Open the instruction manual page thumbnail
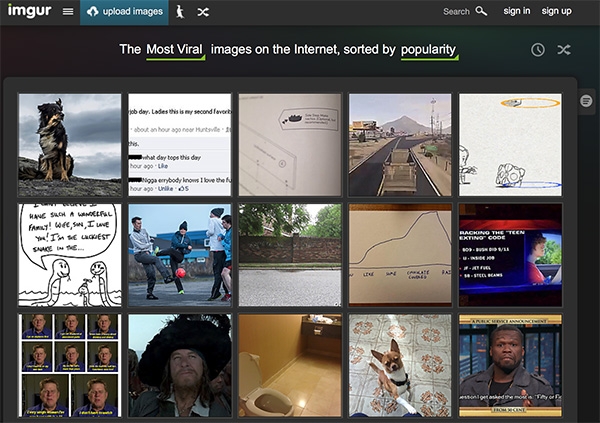The width and height of the screenshot is (600, 423). coord(290,145)
